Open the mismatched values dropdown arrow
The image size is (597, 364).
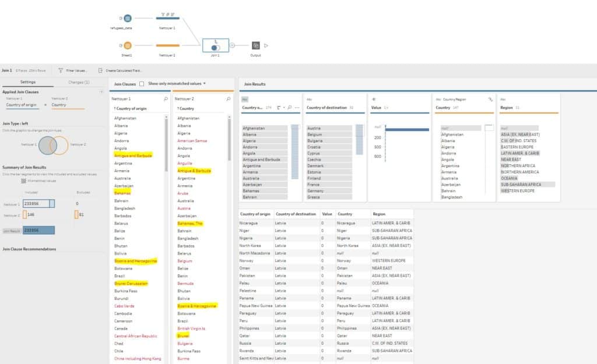pyautogui.click(x=205, y=84)
